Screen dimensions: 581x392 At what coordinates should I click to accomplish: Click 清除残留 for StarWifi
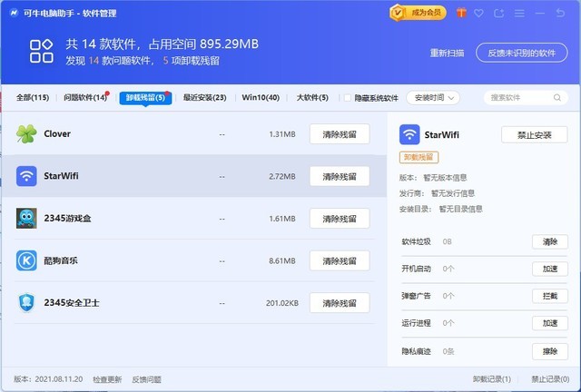tap(340, 176)
